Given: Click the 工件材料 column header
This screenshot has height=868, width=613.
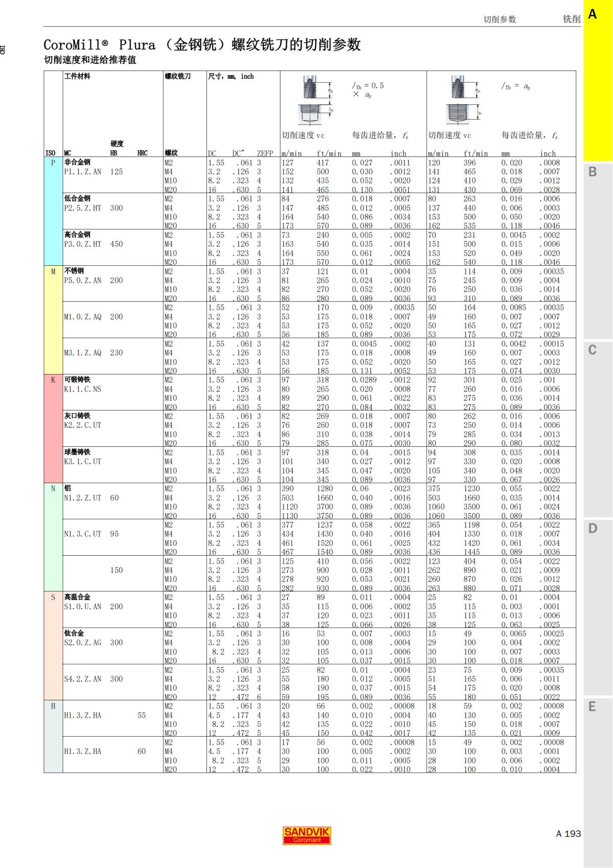Looking at the screenshot, I should click(77, 76).
